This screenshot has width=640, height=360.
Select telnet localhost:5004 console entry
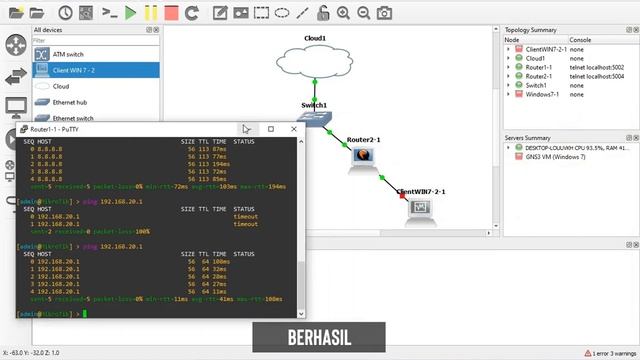coord(597,76)
